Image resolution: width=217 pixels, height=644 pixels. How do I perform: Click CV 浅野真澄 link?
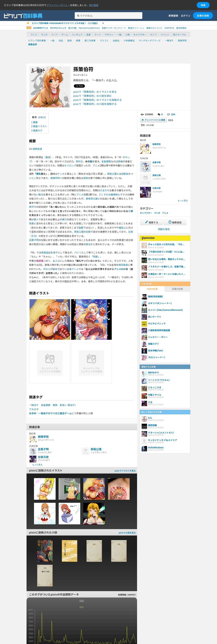point(37,149)
